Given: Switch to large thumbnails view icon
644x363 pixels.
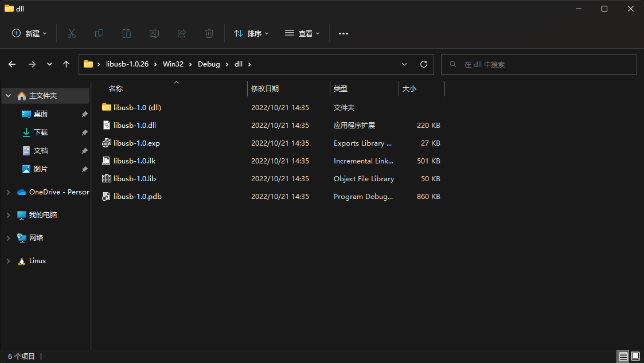Looking at the screenshot, I should click(635, 356).
